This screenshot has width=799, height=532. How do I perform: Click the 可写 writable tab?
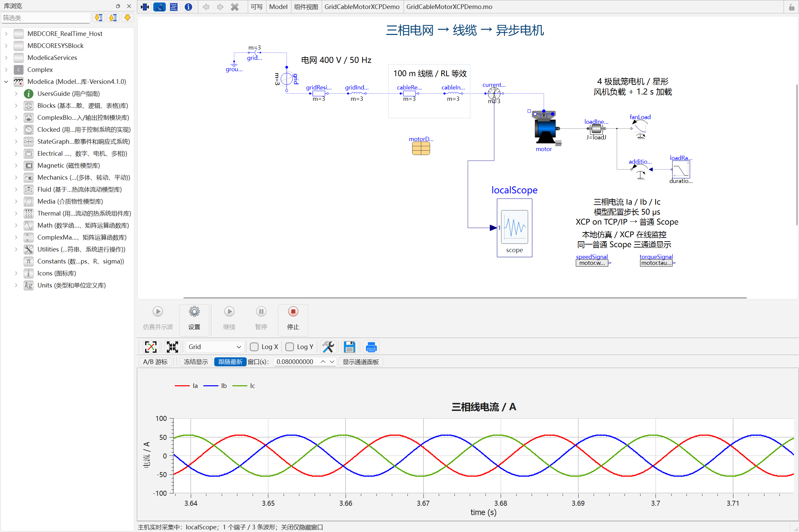pyautogui.click(x=257, y=7)
